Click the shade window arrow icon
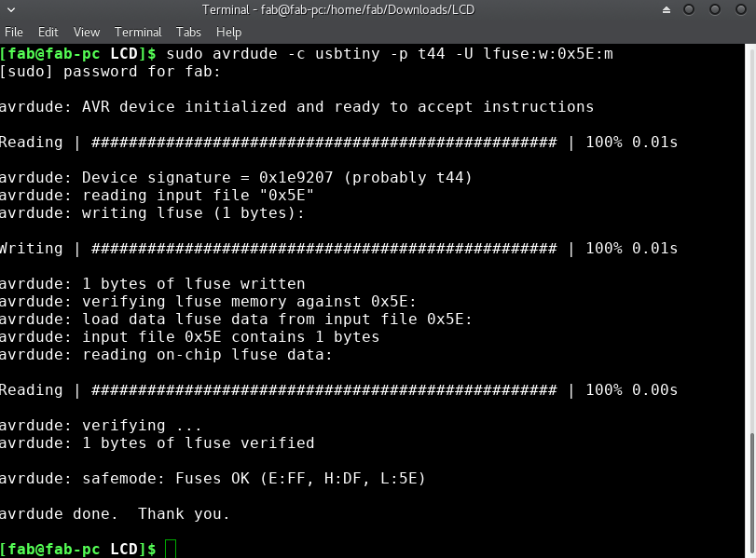This screenshot has width=756, height=558. 667,9
